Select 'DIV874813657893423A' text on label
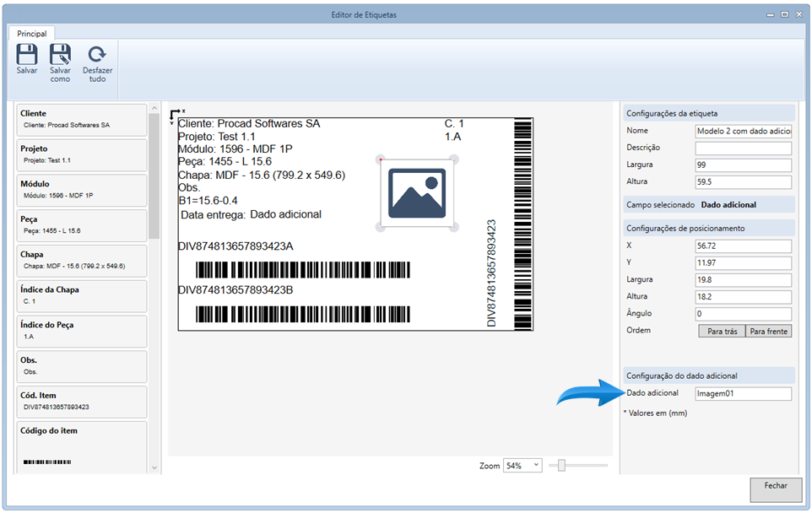Screen dimensions: 812x513 coord(235,246)
